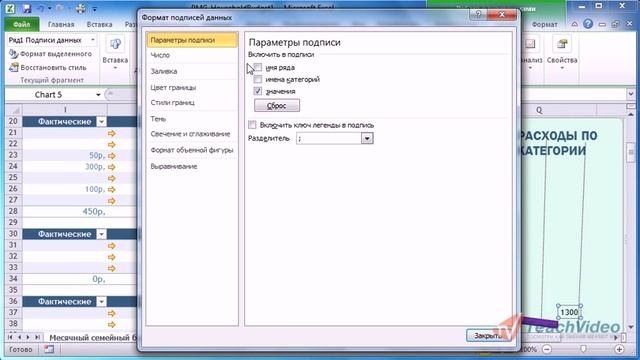Click the Close (Закрыть) button in the dialog
Viewport: 640px width, 360px height.
[x=488, y=336]
